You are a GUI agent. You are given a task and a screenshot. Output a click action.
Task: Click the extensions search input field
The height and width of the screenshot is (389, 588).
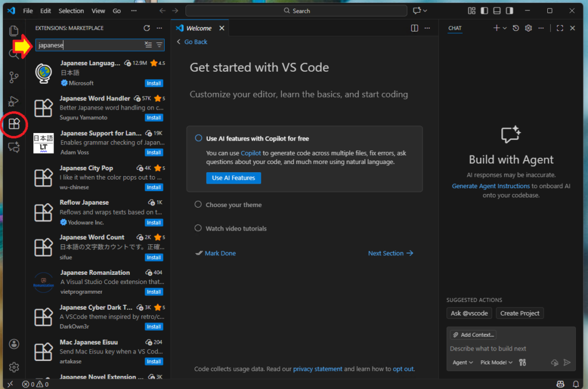tap(89, 45)
